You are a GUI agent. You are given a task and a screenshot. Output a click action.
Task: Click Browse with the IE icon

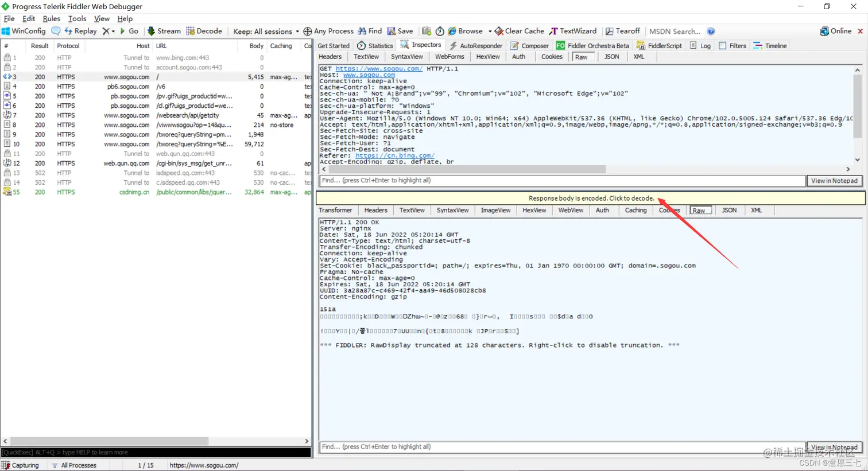(465, 31)
